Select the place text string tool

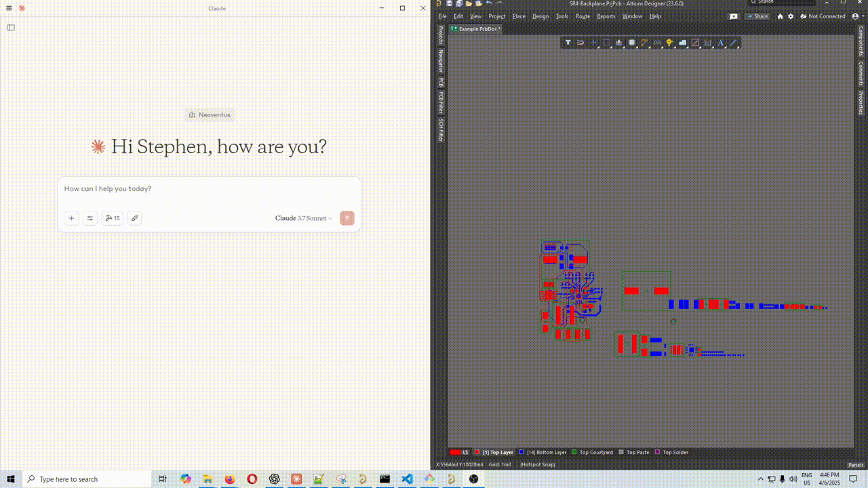[720, 43]
